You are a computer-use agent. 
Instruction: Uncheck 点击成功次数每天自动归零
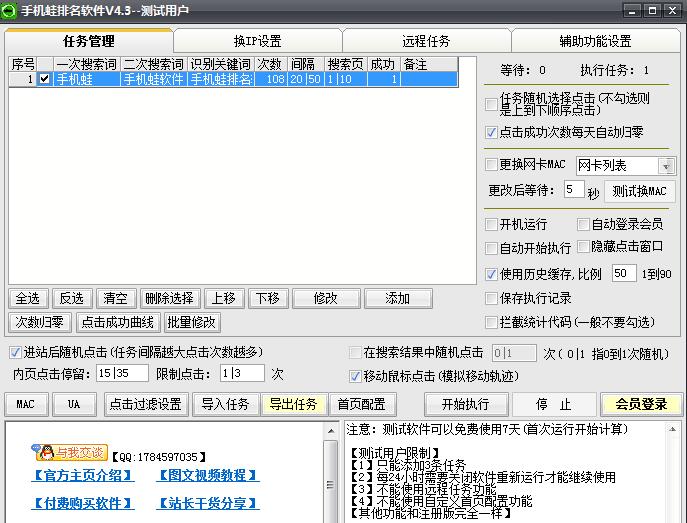coord(491,132)
